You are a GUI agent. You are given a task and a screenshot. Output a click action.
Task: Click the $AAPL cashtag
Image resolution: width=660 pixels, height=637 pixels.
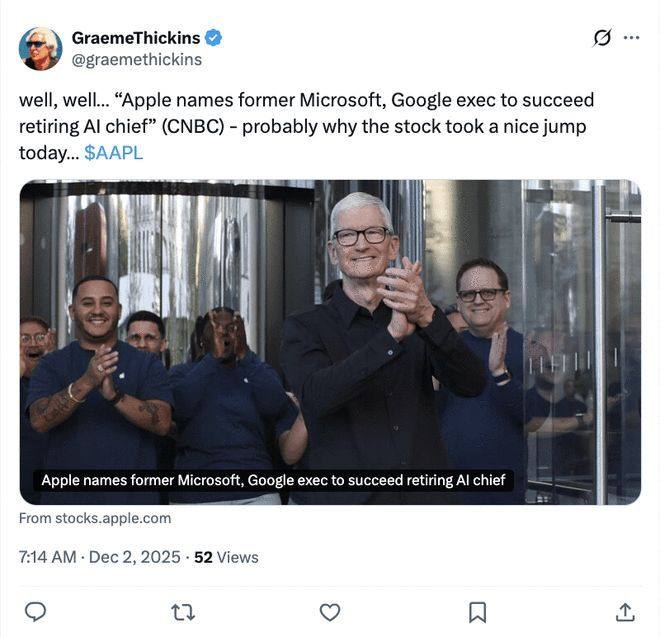pyautogui.click(x=113, y=152)
